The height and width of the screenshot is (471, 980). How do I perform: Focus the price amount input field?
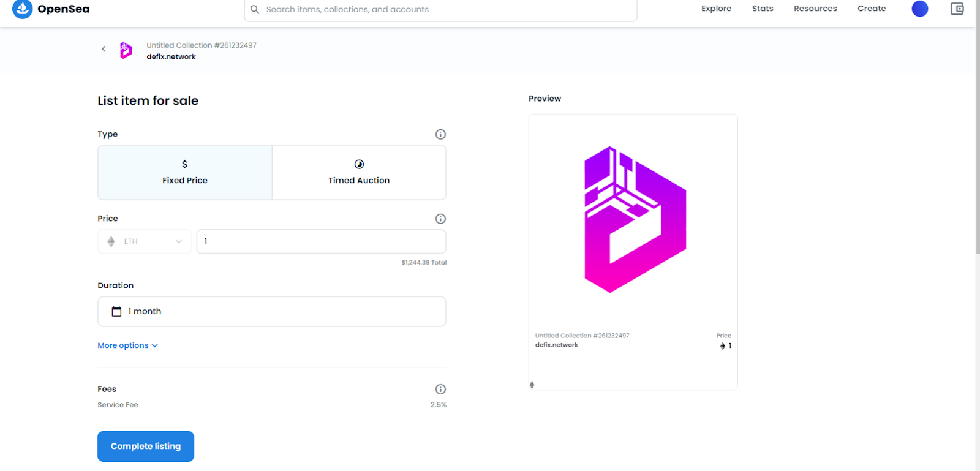[321, 241]
